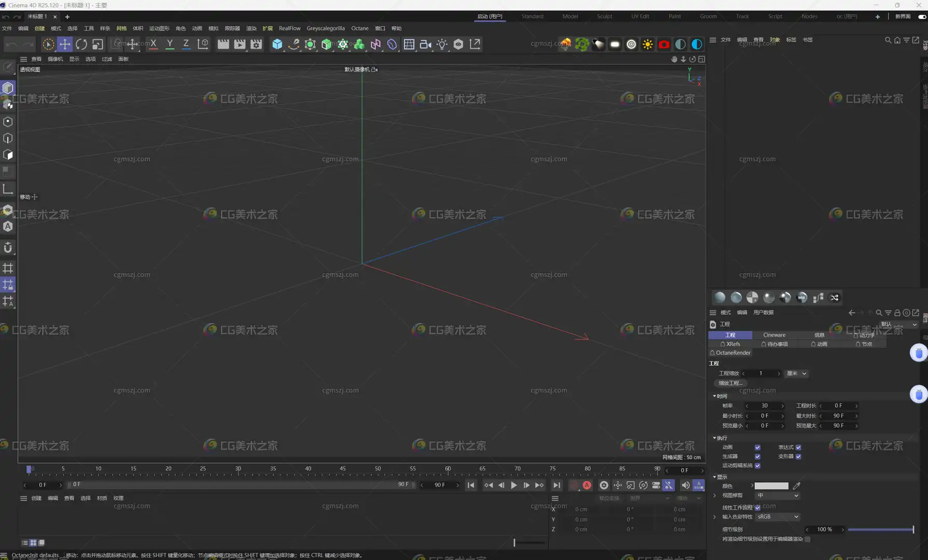
Task: Open the 渲染 menu
Action: pos(251,29)
